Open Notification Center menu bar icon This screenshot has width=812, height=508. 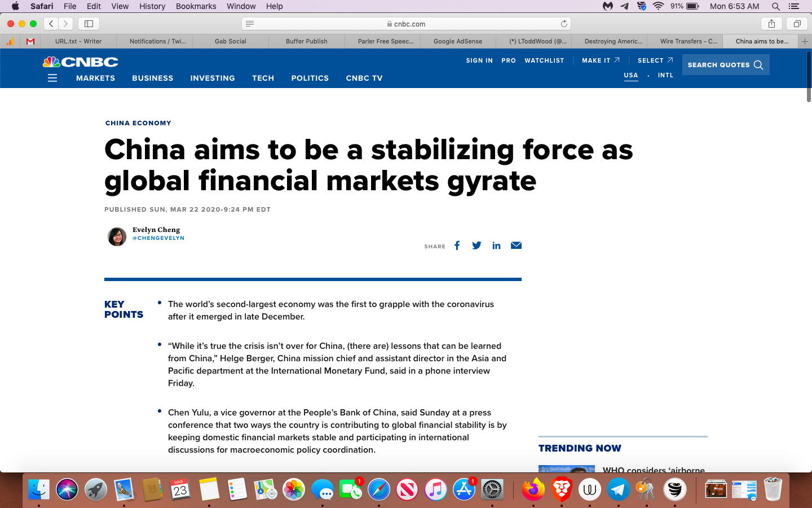click(794, 6)
